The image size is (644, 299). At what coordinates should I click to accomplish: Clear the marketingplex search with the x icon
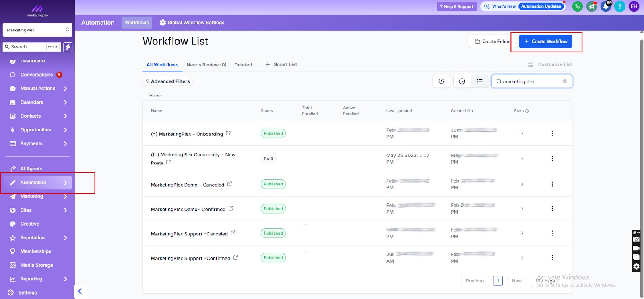pos(565,81)
